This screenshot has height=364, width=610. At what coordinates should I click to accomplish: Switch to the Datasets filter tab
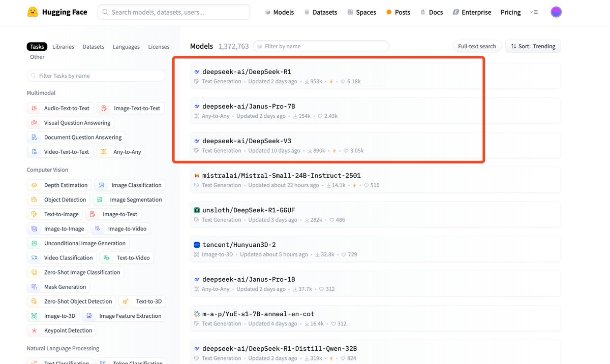[x=94, y=47]
